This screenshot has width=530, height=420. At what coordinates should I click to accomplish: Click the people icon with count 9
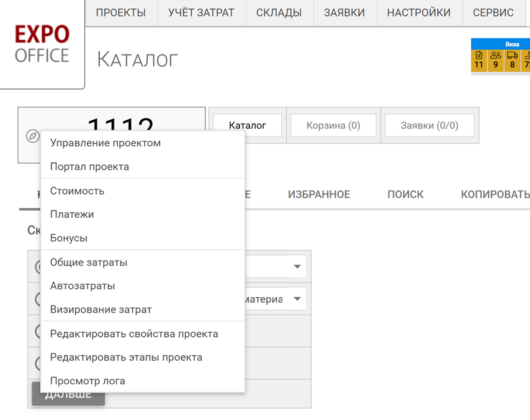click(x=496, y=60)
